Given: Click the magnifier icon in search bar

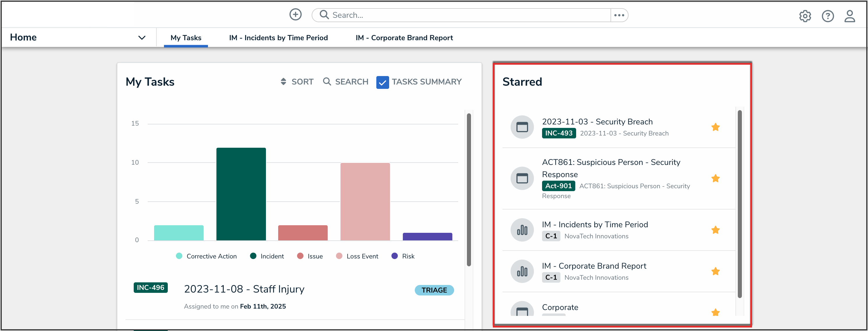Looking at the screenshot, I should (324, 15).
